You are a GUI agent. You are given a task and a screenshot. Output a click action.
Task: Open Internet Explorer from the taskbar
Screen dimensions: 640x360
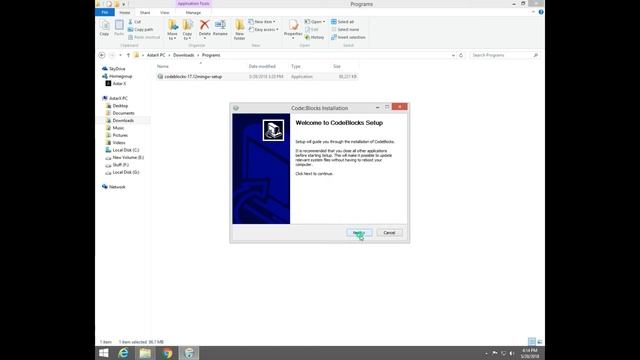[x=123, y=353]
